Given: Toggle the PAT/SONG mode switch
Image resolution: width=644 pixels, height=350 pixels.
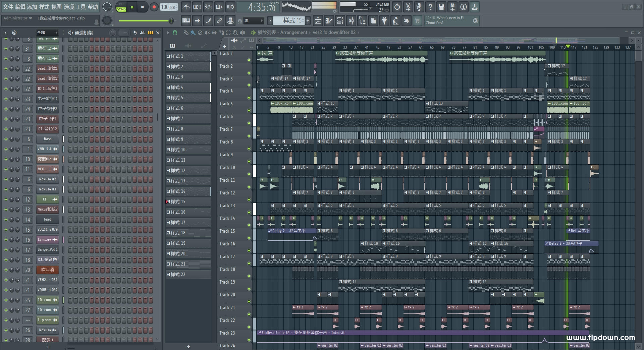Looking at the screenshot, I should click(121, 7).
